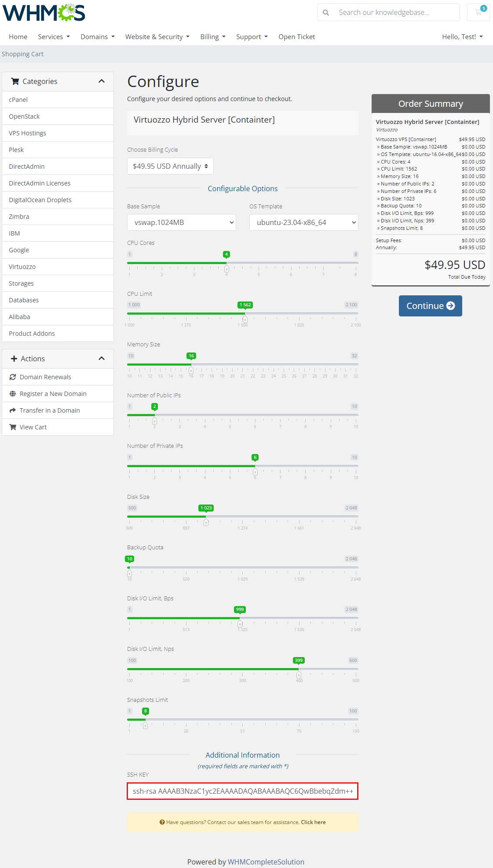Click the plus icon beside Actions
493x868 pixels.
tap(14, 359)
